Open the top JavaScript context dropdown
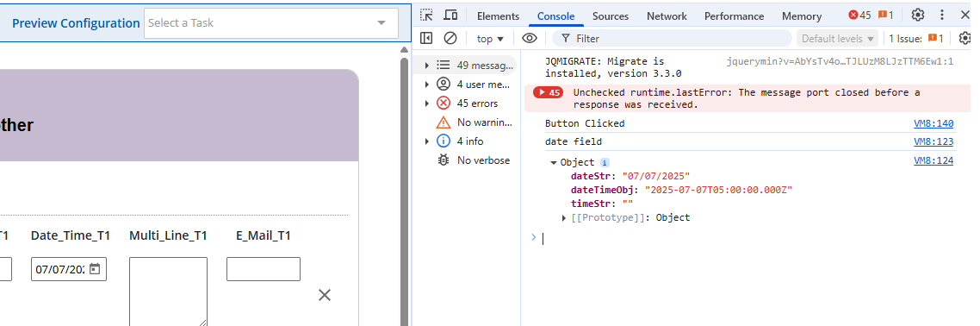This screenshot has height=326, width=980. [x=490, y=38]
